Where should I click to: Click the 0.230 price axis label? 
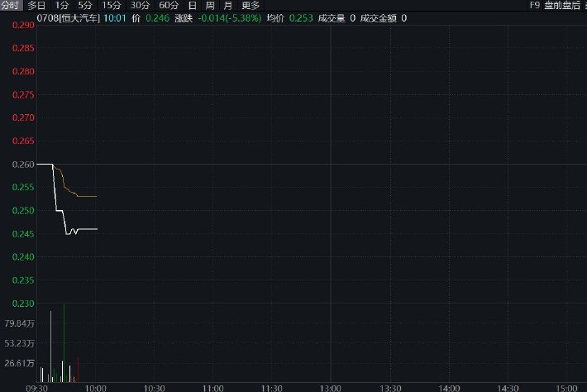23,304
